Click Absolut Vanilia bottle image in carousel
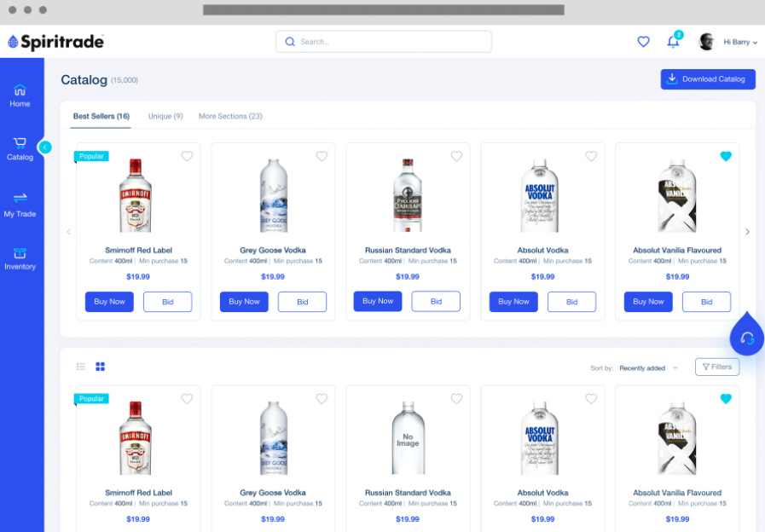The width and height of the screenshot is (765, 532). [676, 195]
